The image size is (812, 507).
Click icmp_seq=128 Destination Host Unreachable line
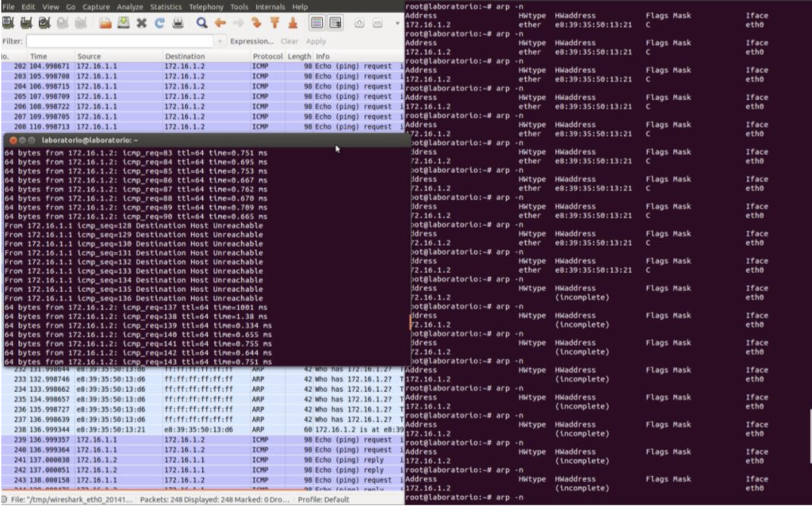tap(133, 226)
